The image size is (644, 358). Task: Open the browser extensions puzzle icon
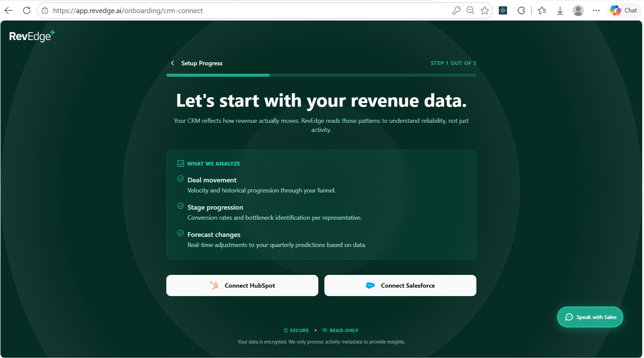coord(521,10)
